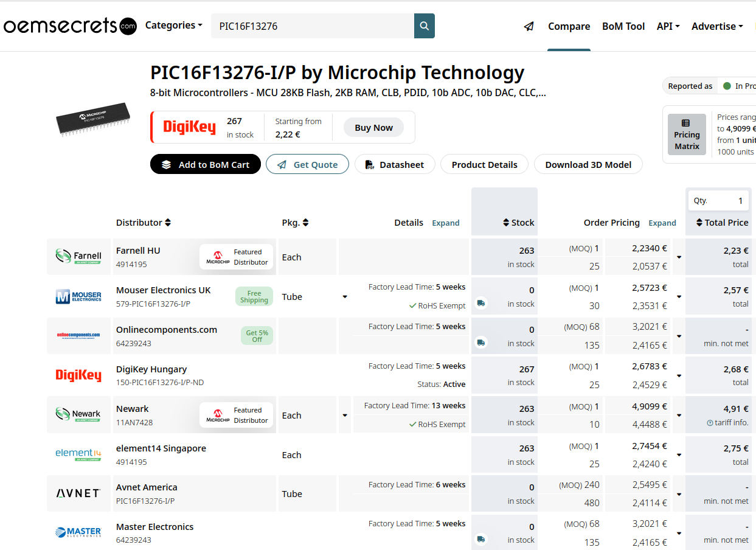
Task: Click the Pricing Matrix table icon
Action: 686,123
